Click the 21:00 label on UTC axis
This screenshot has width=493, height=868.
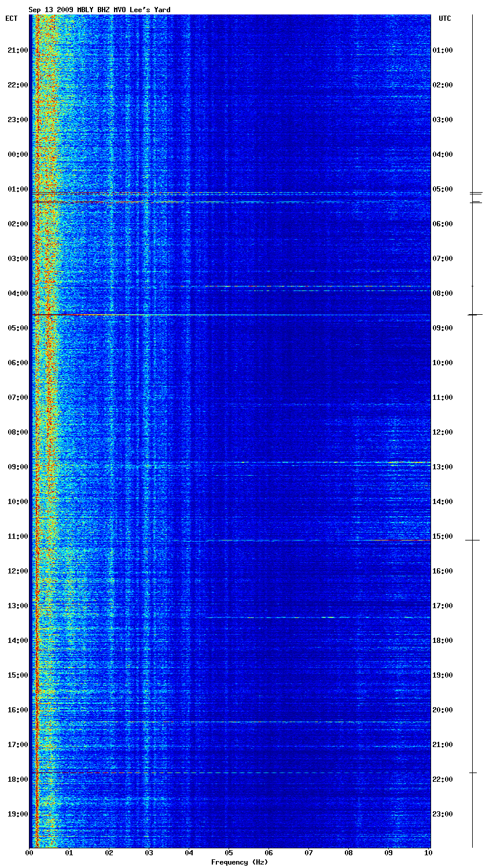click(443, 745)
